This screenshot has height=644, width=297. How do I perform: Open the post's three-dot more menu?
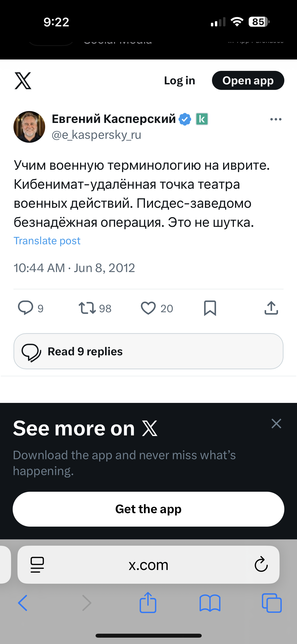coord(276,119)
